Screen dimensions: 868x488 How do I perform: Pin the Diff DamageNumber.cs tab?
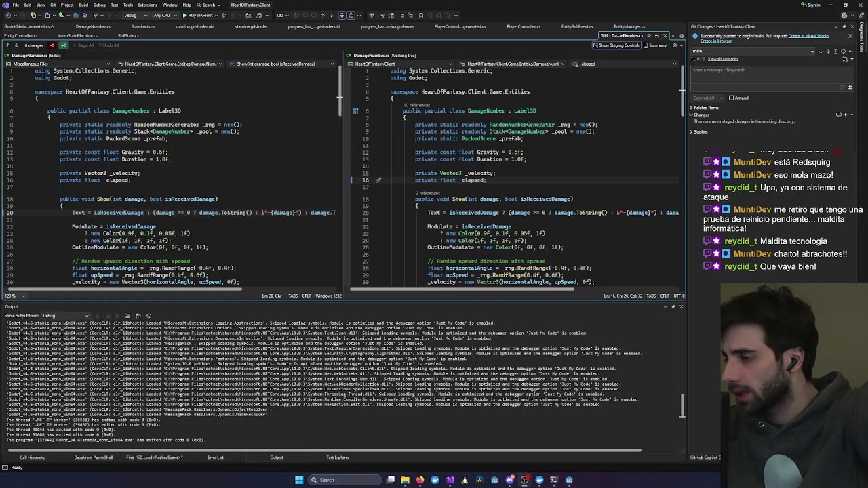tap(649, 35)
